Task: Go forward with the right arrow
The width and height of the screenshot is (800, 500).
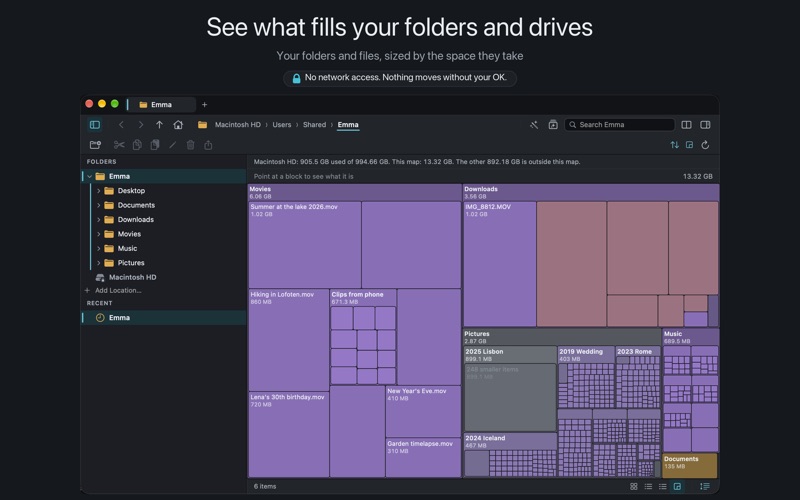Action: (x=140, y=125)
